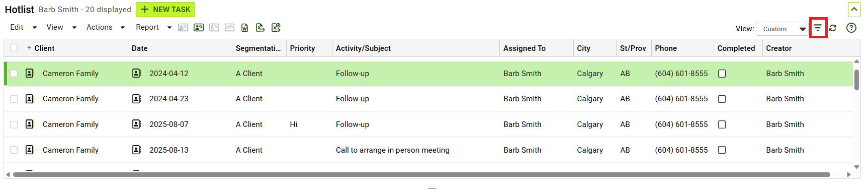This screenshot has height=195, width=868.
Task: Select row checkbox for Cameron Family 2025-08-07
Action: pos(14,124)
